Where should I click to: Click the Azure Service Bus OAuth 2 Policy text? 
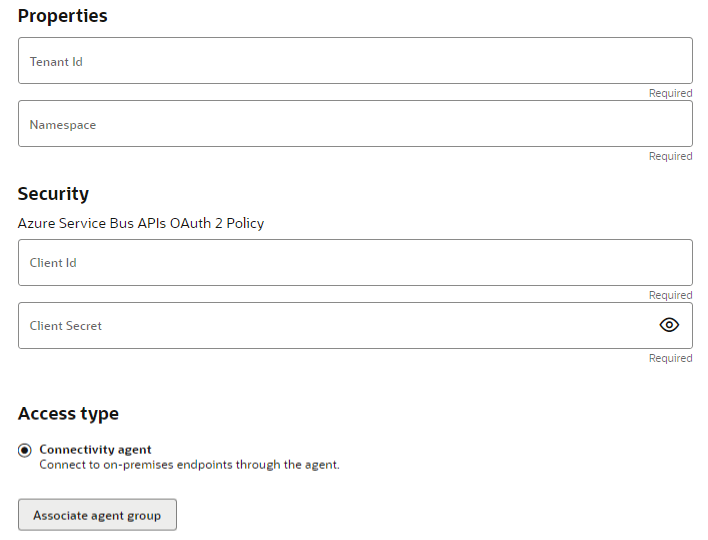click(x=141, y=223)
